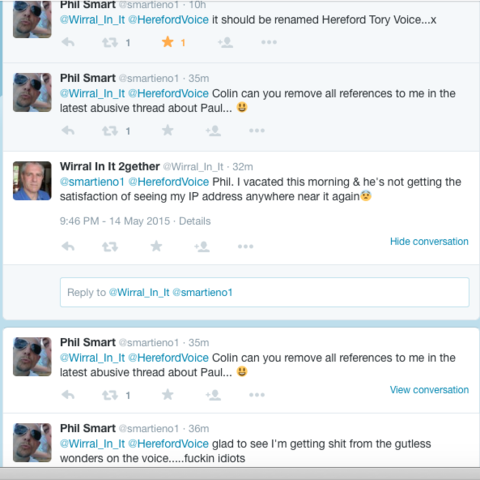This screenshot has height=480, width=480.
Task: Reply icon under the 9:46 PM tweet
Action: point(68,247)
